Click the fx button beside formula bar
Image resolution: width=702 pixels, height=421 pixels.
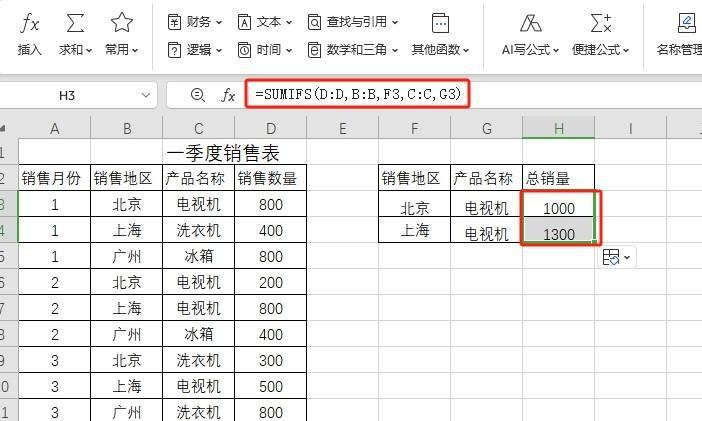coord(228,95)
